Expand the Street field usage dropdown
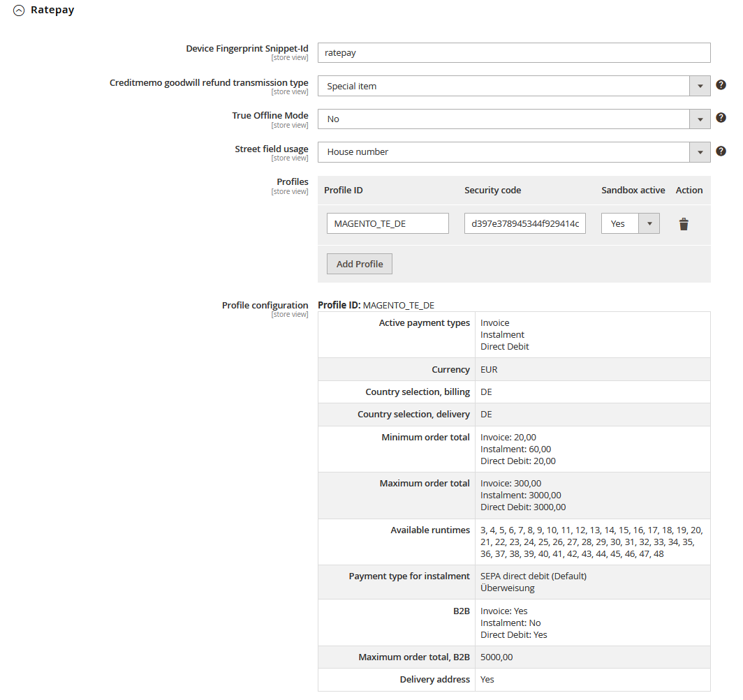 coord(513,151)
